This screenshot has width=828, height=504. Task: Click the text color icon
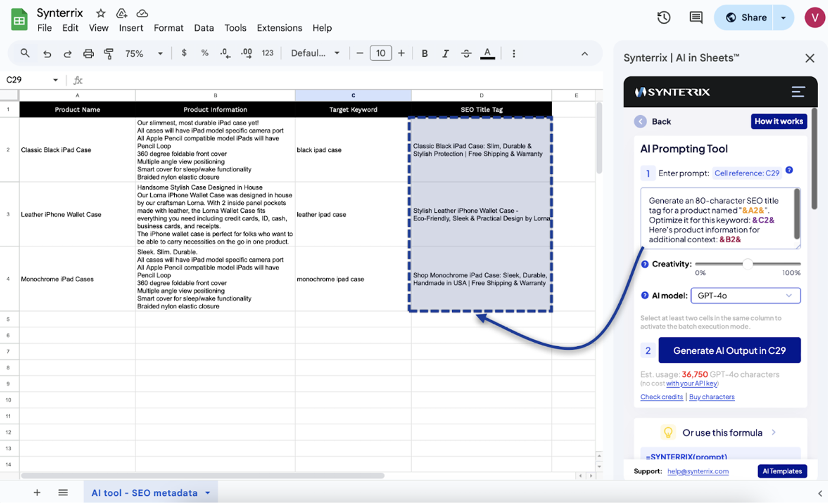click(487, 54)
